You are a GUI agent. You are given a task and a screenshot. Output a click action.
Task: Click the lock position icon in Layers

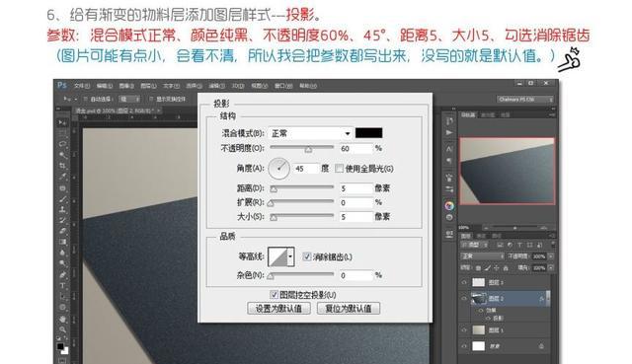496,267
